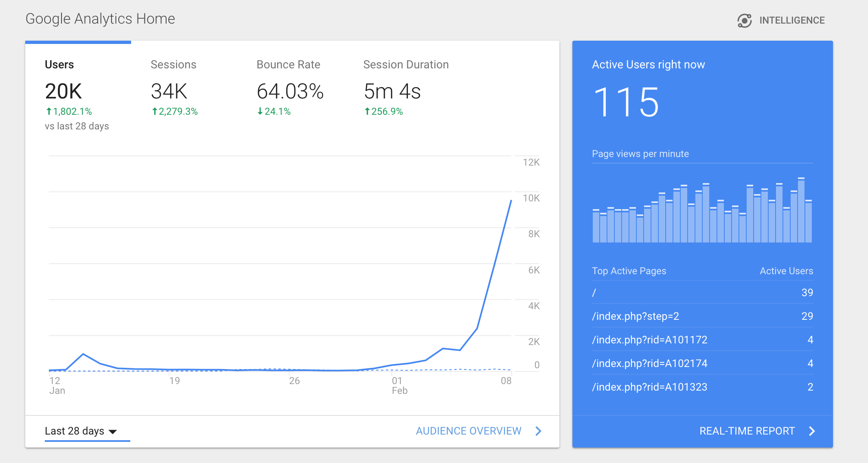Image resolution: width=868 pixels, height=463 pixels.
Task: Open the AUDIENCE OVERVIEW link
Action: click(x=469, y=431)
